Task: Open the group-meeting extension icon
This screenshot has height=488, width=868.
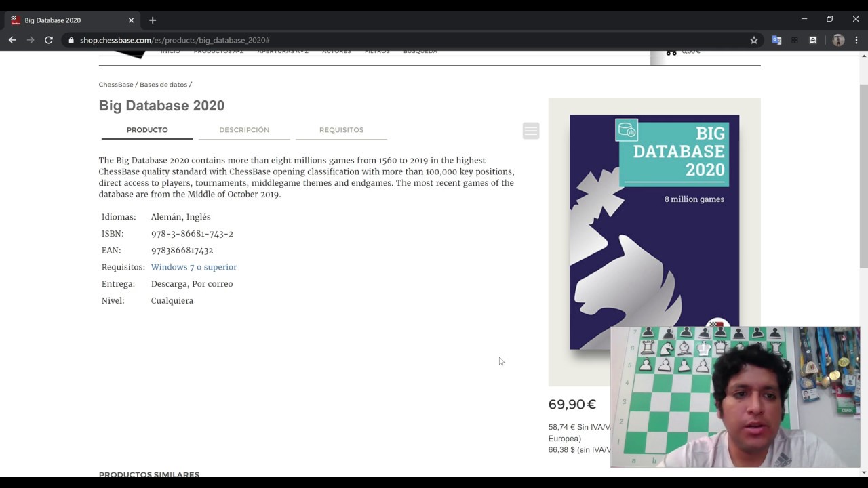Action: click(x=813, y=40)
